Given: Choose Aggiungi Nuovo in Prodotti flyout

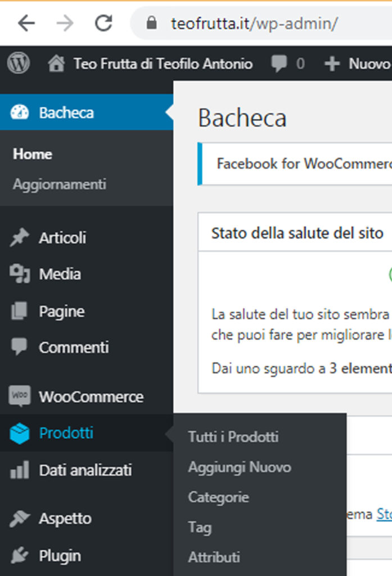Looking at the screenshot, I should click(240, 467).
